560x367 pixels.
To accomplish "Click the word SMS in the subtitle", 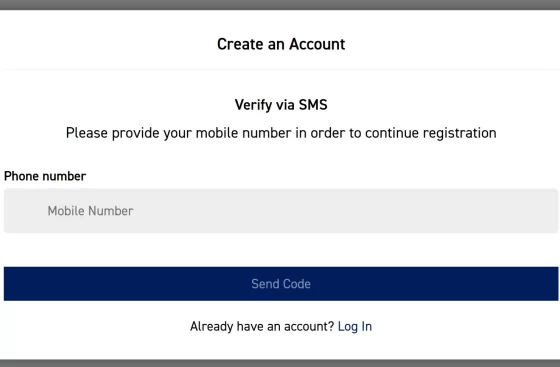I will [313, 105].
